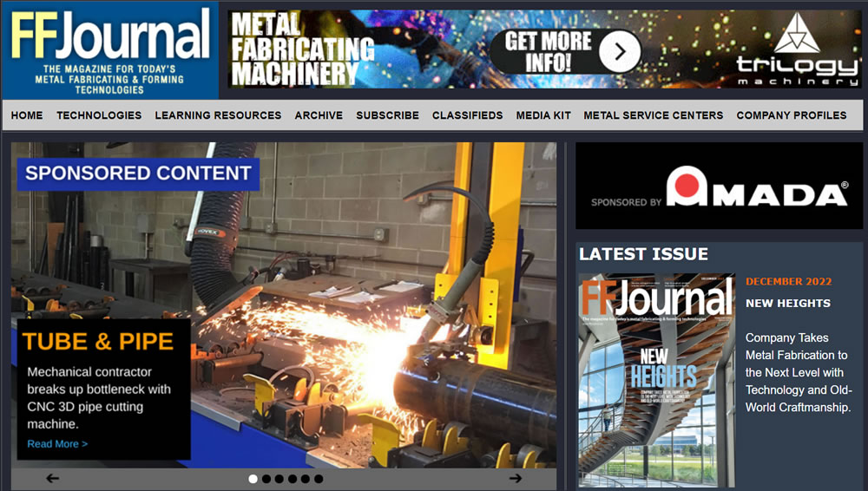View the Company Profiles page
The height and width of the screenshot is (491, 868).
[791, 115]
